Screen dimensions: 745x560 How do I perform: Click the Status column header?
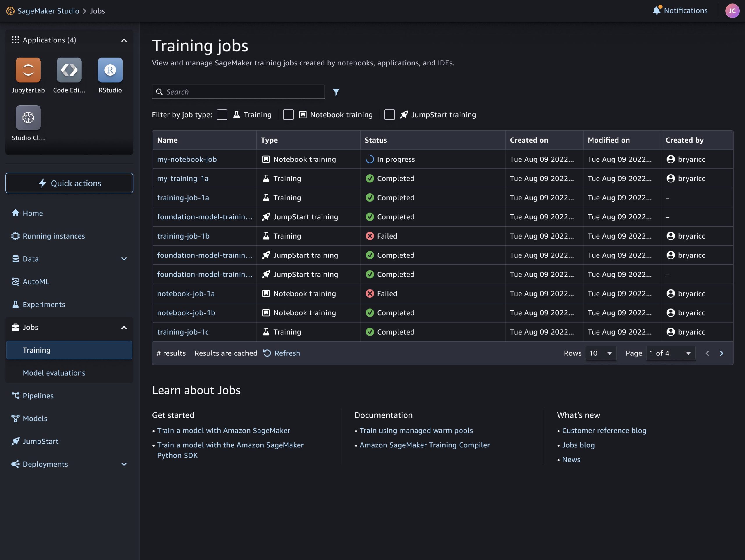[432, 140]
